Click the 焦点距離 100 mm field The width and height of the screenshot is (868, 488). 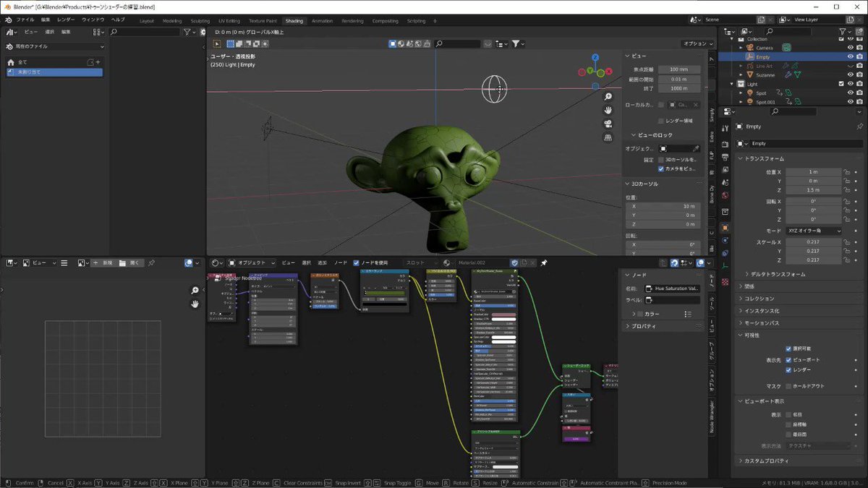pyautogui.click(x=678, y=69)
